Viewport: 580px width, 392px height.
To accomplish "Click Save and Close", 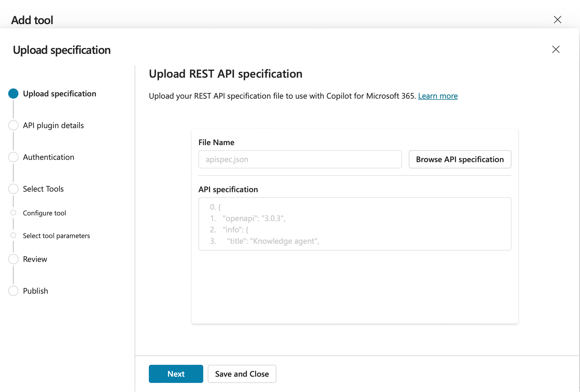I will tap(242, 374).
